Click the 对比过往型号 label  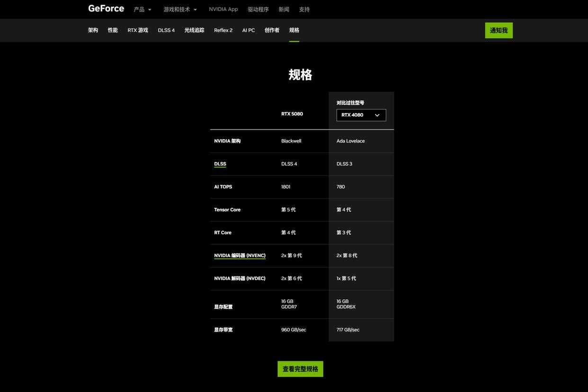(350, 103)
